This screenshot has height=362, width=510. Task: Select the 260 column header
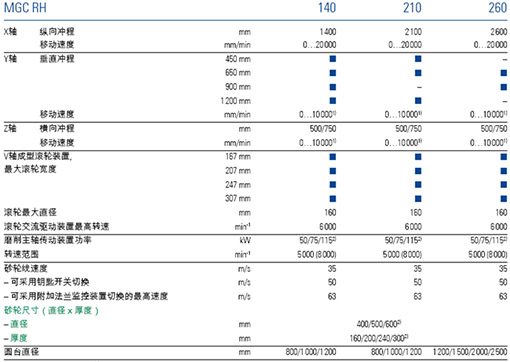[x=498, y=8]
